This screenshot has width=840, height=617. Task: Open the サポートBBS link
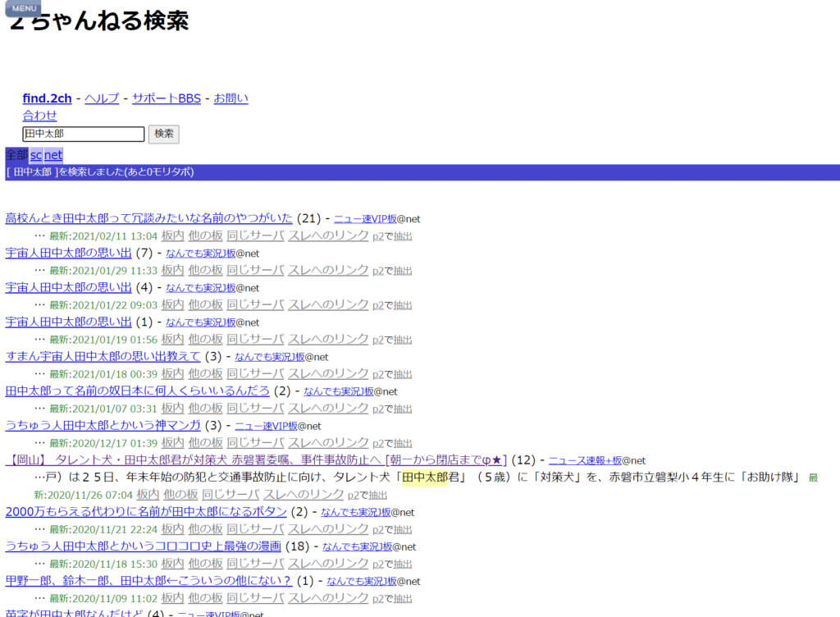[x=166, y=98]
